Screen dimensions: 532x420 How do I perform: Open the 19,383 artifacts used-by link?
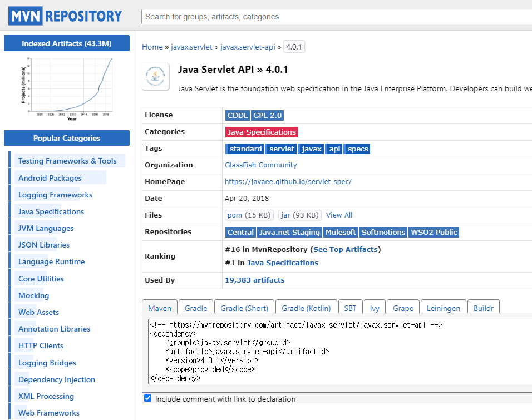pyautogui.click(x=255, y=280)
